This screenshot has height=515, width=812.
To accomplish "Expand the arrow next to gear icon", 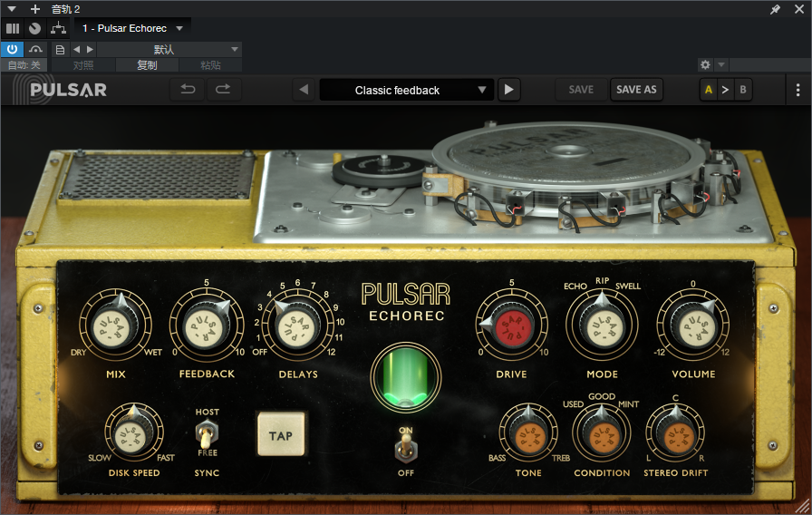I will 720,64.
